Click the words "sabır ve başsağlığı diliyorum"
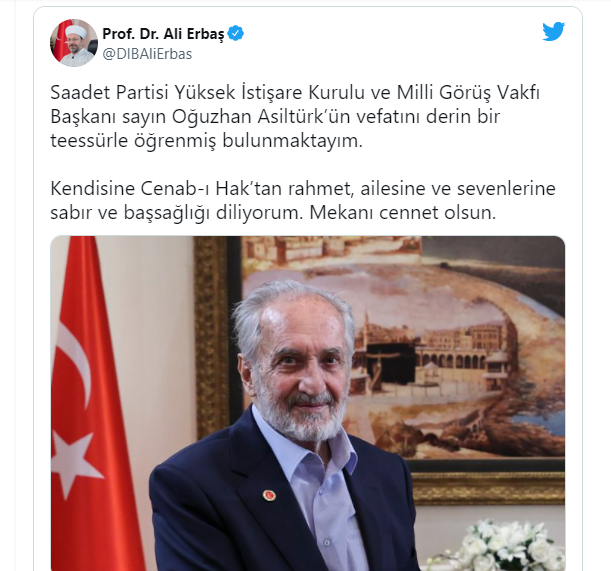Viewport: 611px width, 571px height. tap(176, 212)
